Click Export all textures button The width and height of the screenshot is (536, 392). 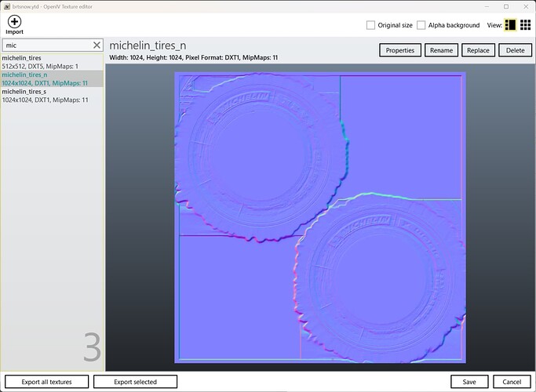pyautogui.click(x=48, y=382)
